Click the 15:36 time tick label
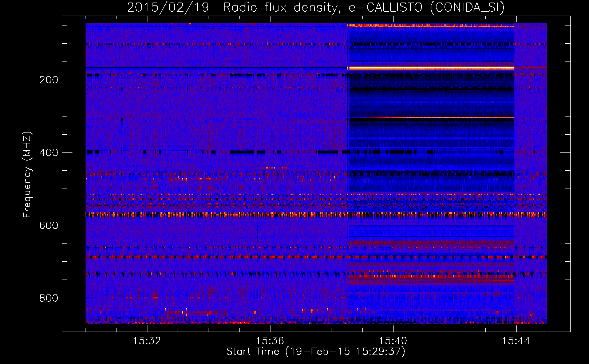This screenshot has width=589, height=364. coord(270,341)
